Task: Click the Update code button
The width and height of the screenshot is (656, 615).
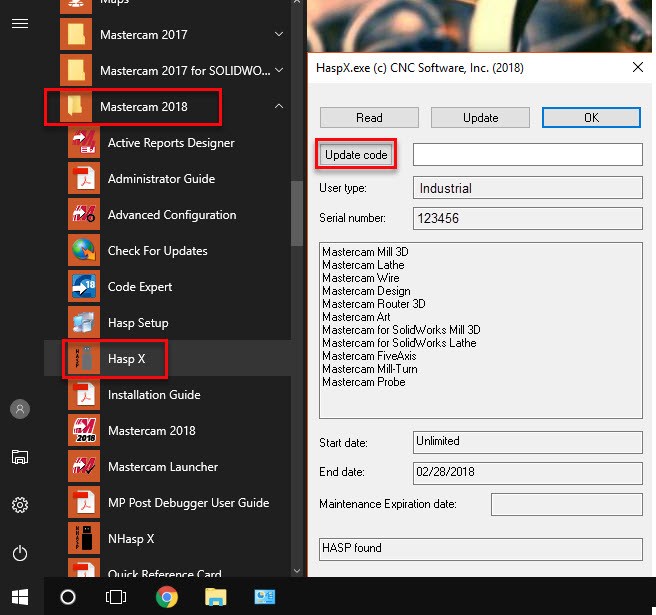Action: (356, 155)
